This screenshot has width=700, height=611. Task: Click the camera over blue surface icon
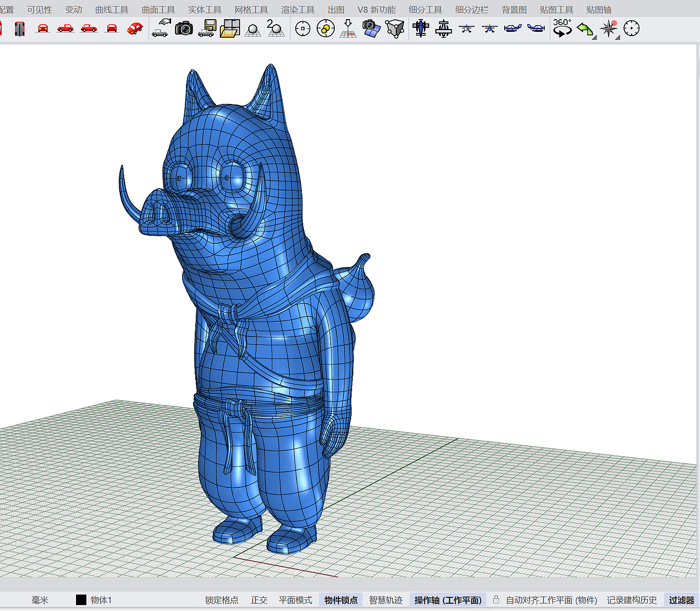371,28
